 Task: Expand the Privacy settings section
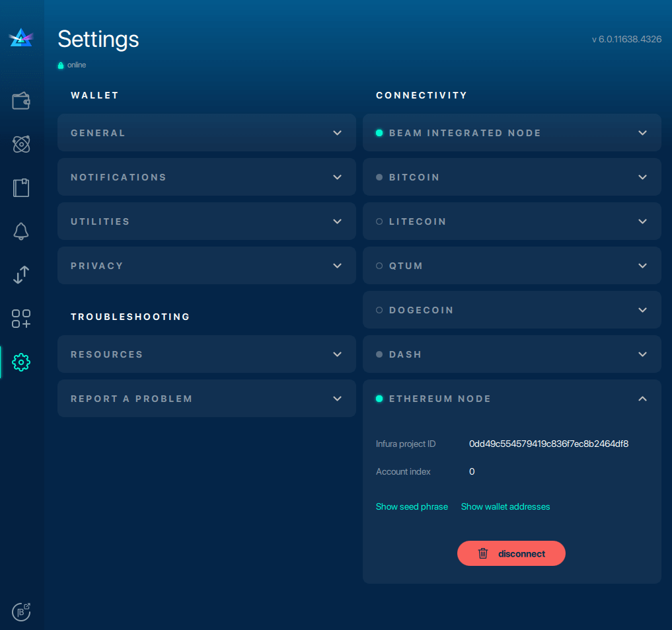[206, 266]
